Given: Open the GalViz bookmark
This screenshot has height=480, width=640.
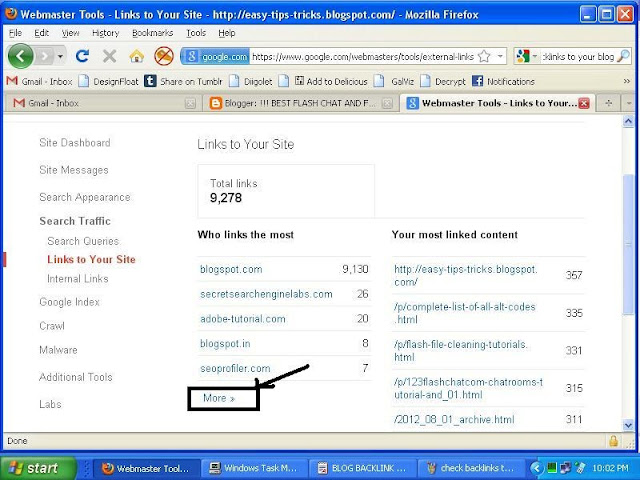Looking at the screenshot, I should tap(394, 81).
